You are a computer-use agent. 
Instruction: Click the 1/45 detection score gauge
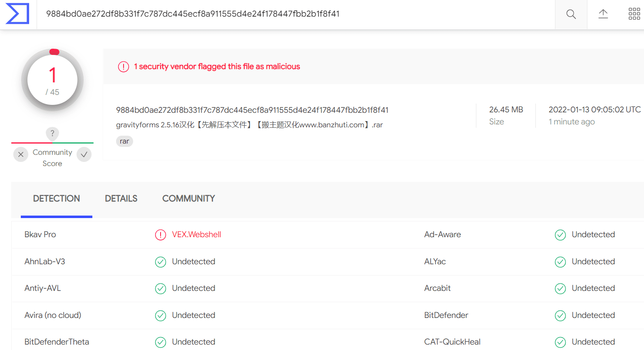52,80
